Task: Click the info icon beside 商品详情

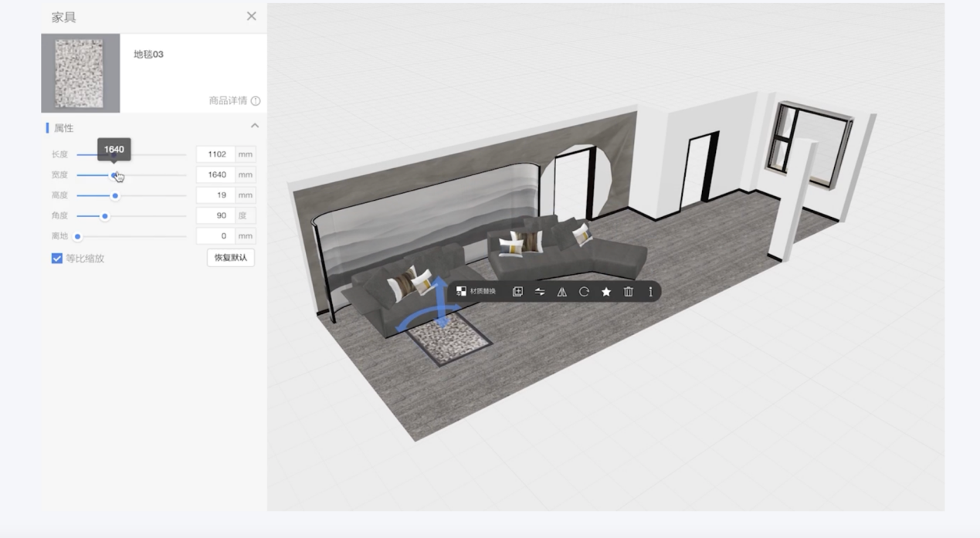Action: coord(256,101)
